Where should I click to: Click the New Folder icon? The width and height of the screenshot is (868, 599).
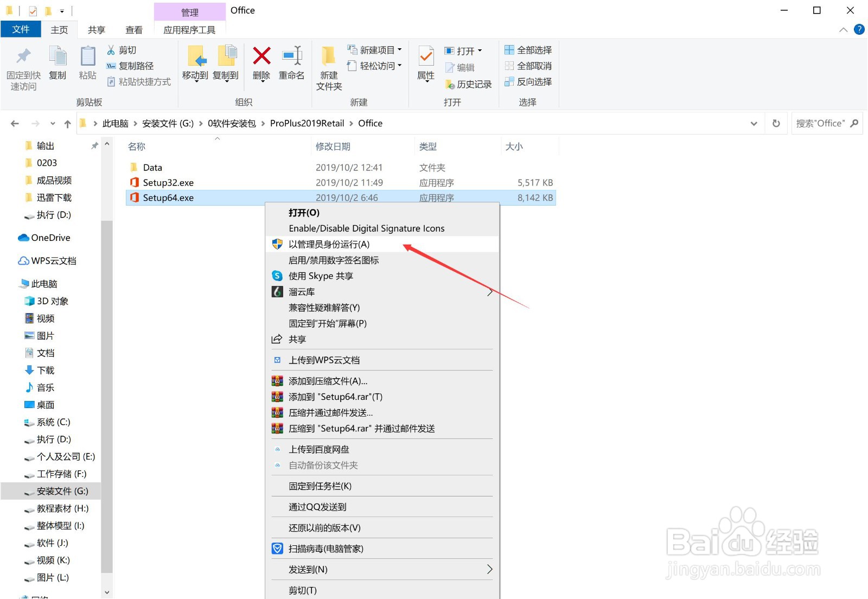[328, 56]
